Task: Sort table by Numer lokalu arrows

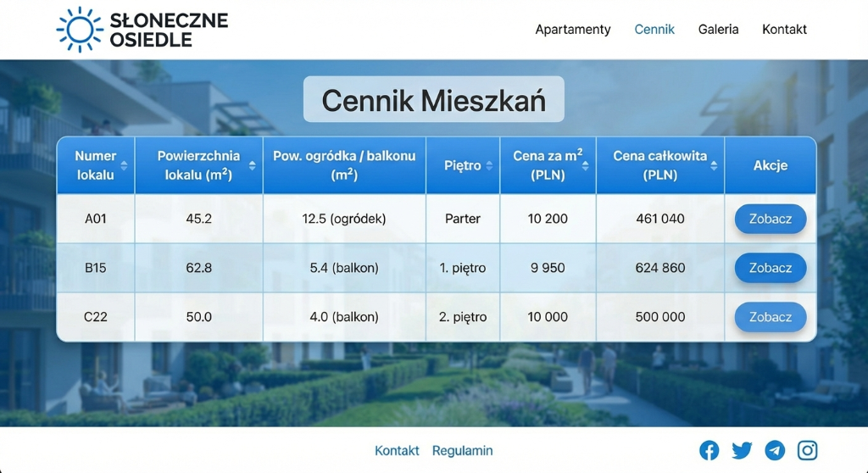Action: click(x=125, y=165)
